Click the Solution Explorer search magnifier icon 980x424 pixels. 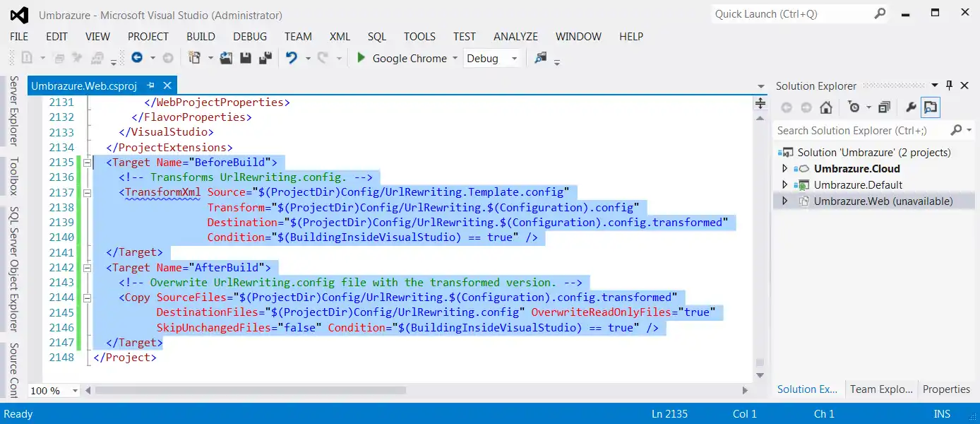coord(956,130)
